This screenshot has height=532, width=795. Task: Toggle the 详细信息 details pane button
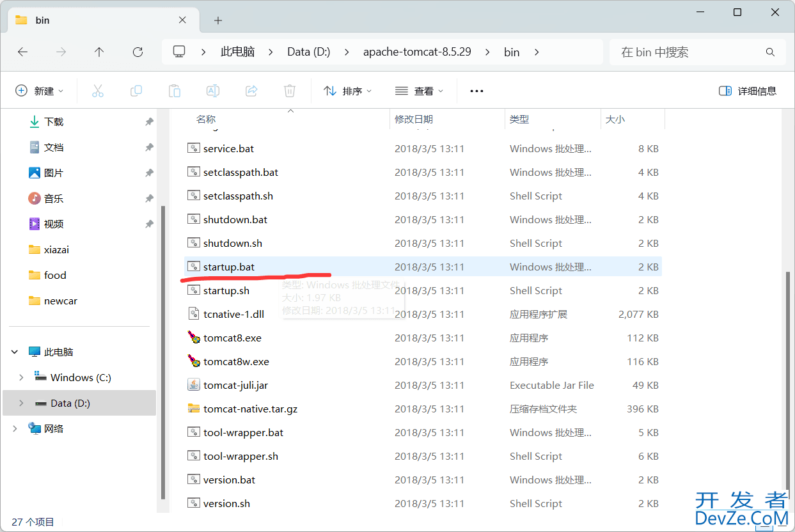748,91
